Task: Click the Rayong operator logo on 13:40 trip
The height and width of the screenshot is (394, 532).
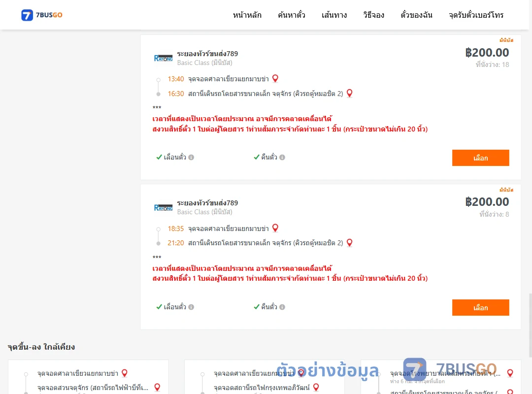Action: click(x=163, y=58)
